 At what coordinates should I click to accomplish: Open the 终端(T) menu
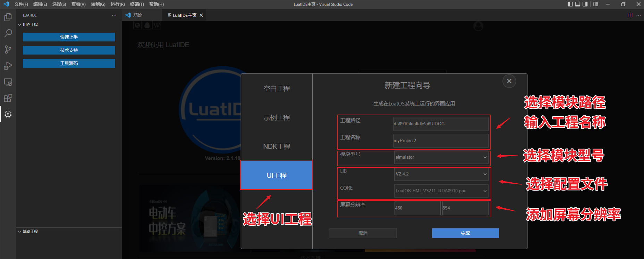(137, 4)
